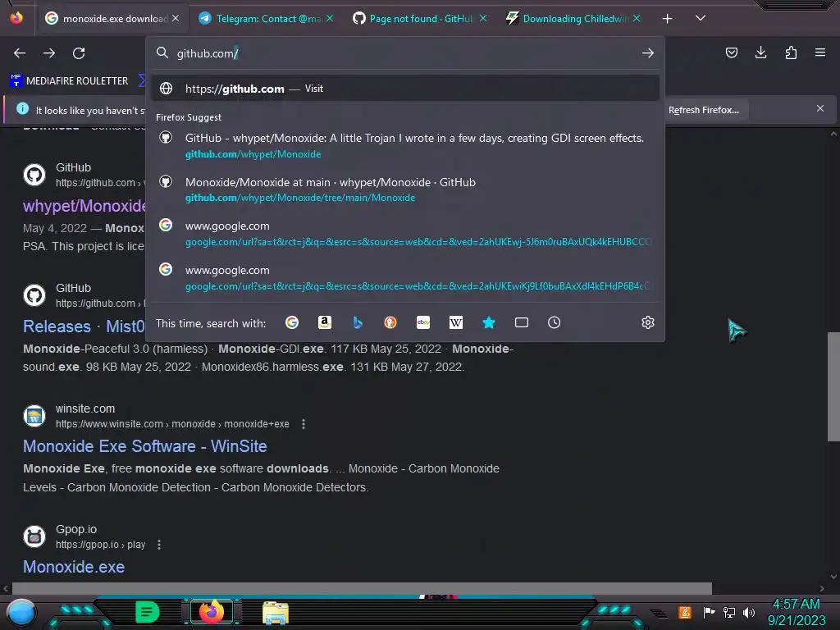
Task: Click the orange Java tray icon
Action: 684,612
